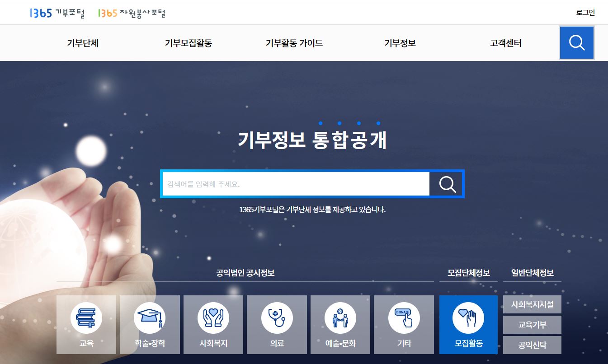
Task: Select the 공익신탁 button
Action: (532, 345)
